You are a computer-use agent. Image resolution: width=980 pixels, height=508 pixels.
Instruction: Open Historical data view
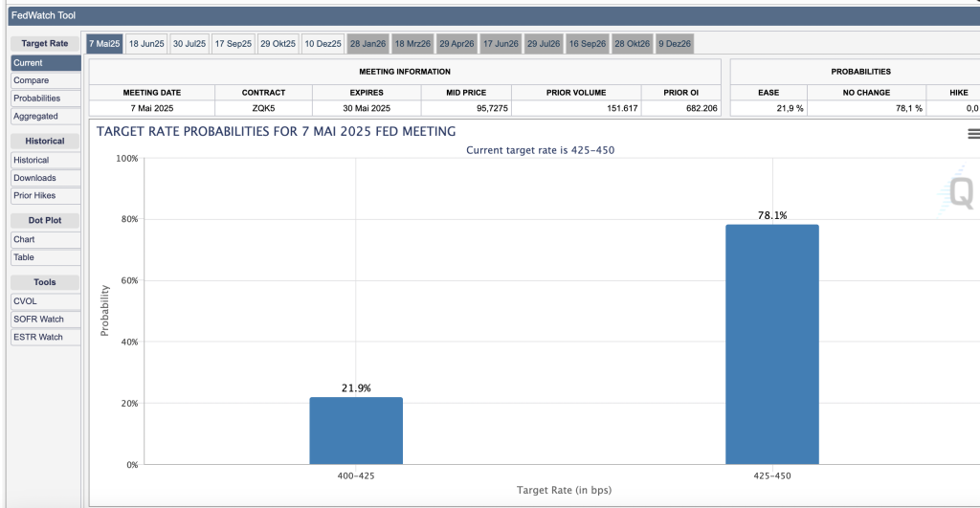[x=45, y=161]
